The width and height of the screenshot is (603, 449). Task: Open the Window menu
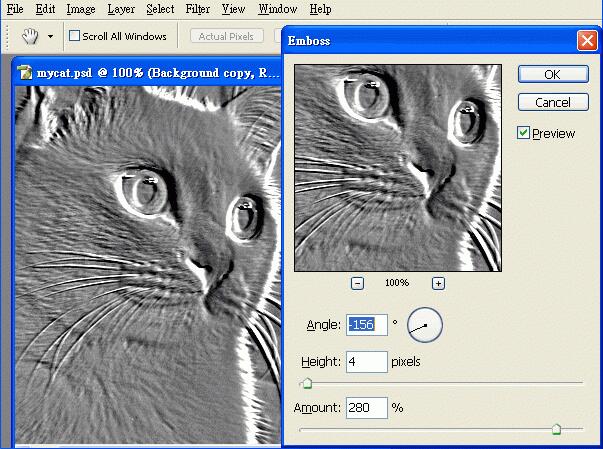tap(277, 9)
